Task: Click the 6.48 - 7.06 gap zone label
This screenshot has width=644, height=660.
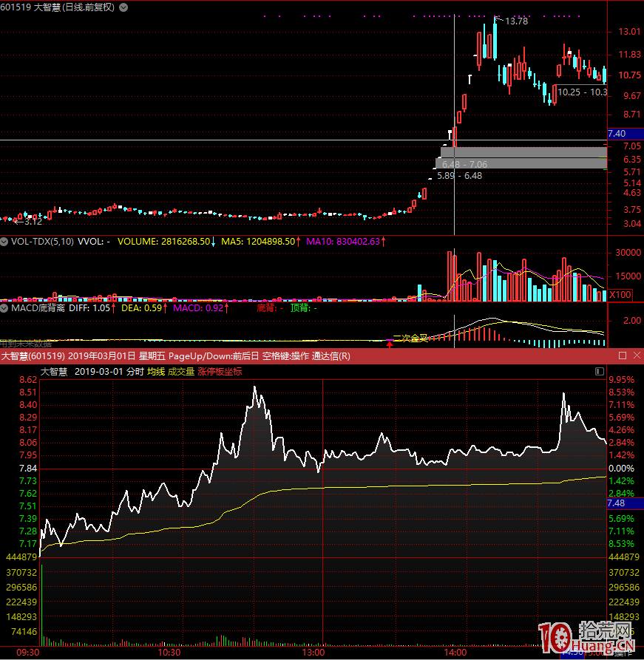Action: [464, 165]
